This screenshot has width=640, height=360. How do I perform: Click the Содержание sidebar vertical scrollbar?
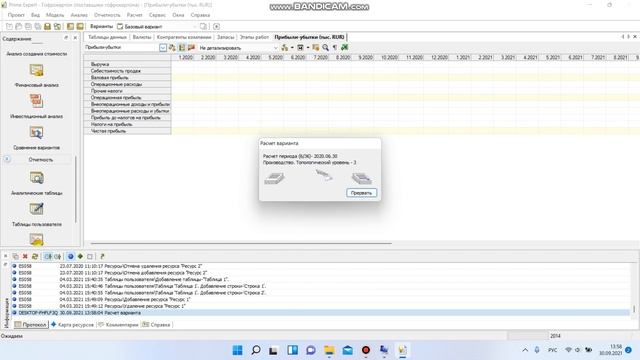[x=76, y=189]
